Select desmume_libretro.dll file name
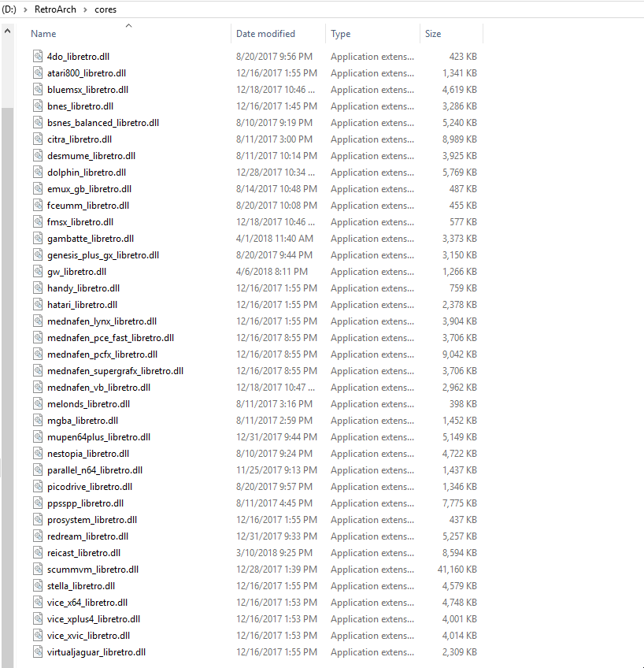The height and width of the screenshot is (668, 644). tap(91, 156)
